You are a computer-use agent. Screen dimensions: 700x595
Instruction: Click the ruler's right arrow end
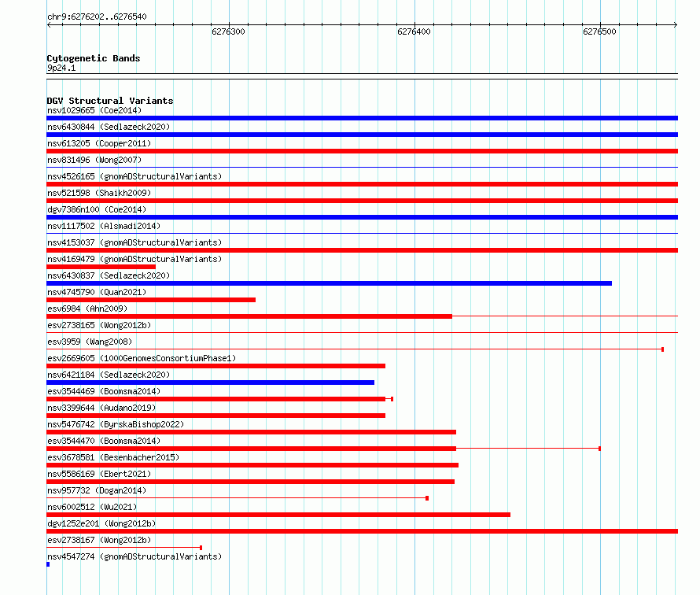point(676,25)
